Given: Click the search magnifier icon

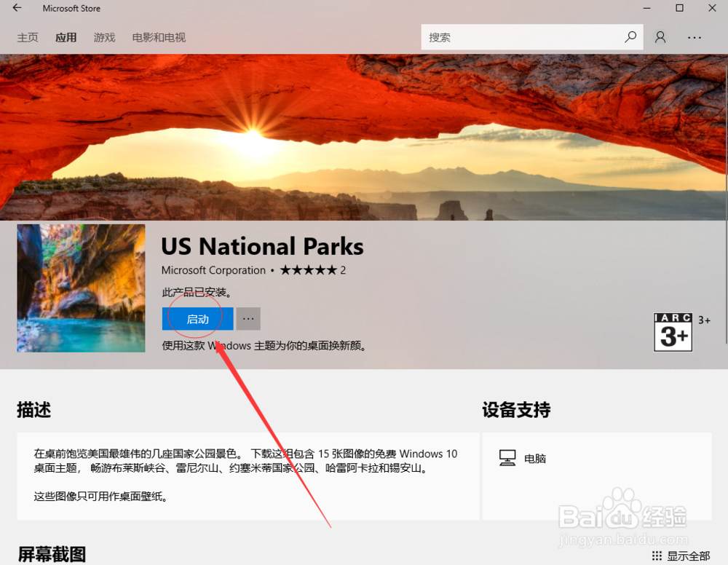Looking at the screenshot, I should point(630,37).
